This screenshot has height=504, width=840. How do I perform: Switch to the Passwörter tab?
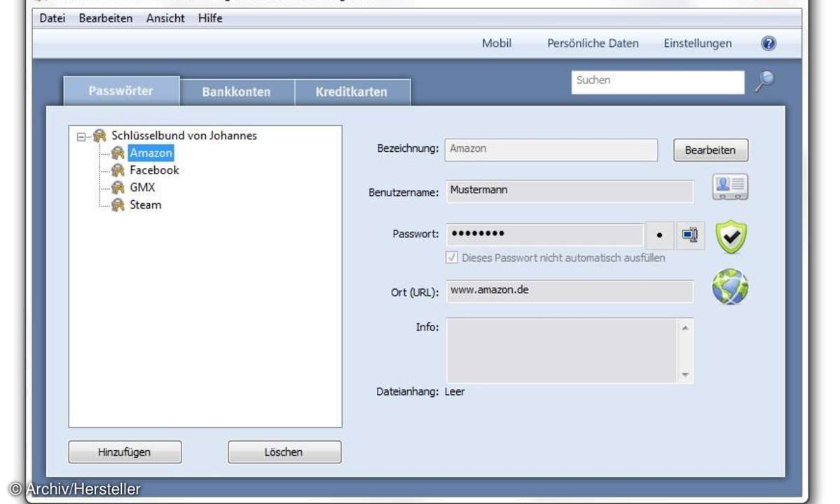point(121,91)
